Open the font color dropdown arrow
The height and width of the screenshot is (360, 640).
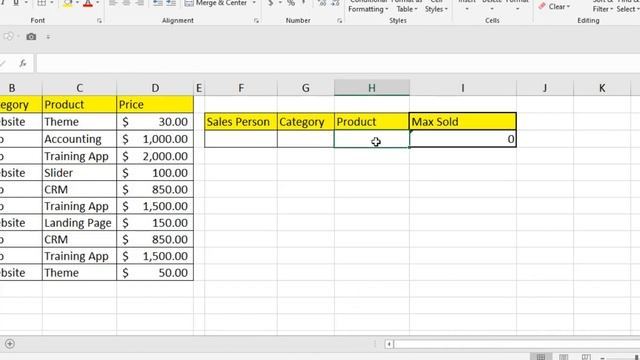[98, 3]
